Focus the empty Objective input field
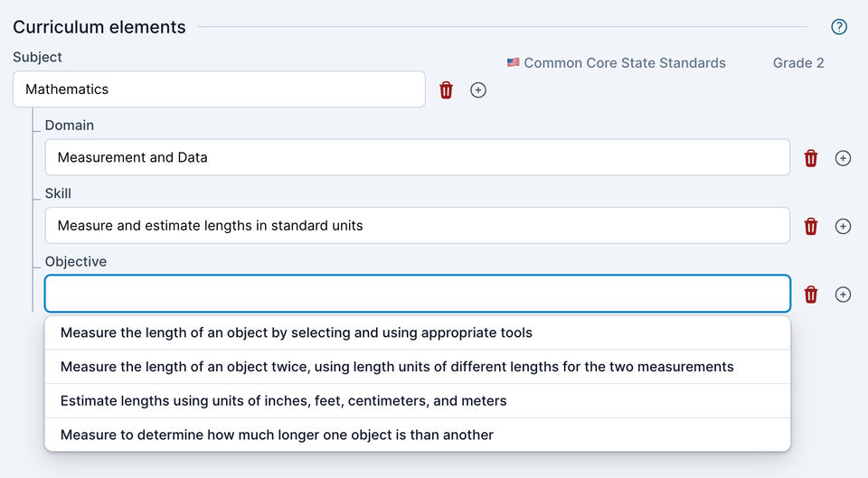Screen dimensions: 868x478 417,294
